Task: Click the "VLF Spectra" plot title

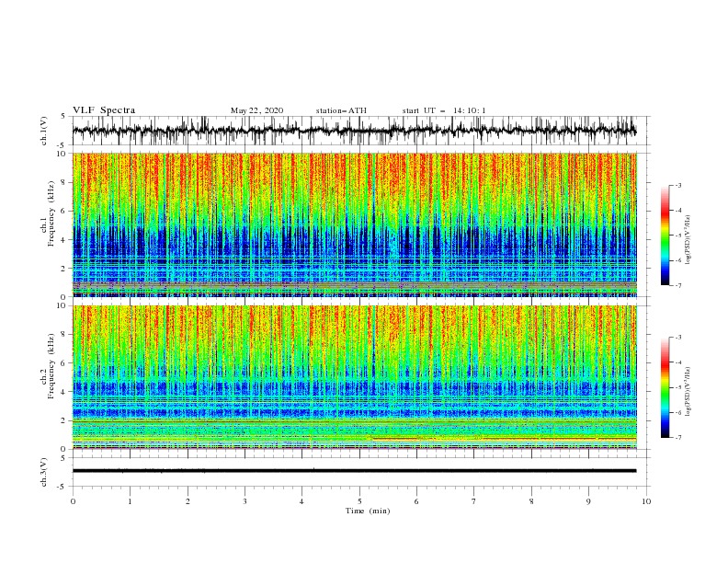Action: click(104, 110)
